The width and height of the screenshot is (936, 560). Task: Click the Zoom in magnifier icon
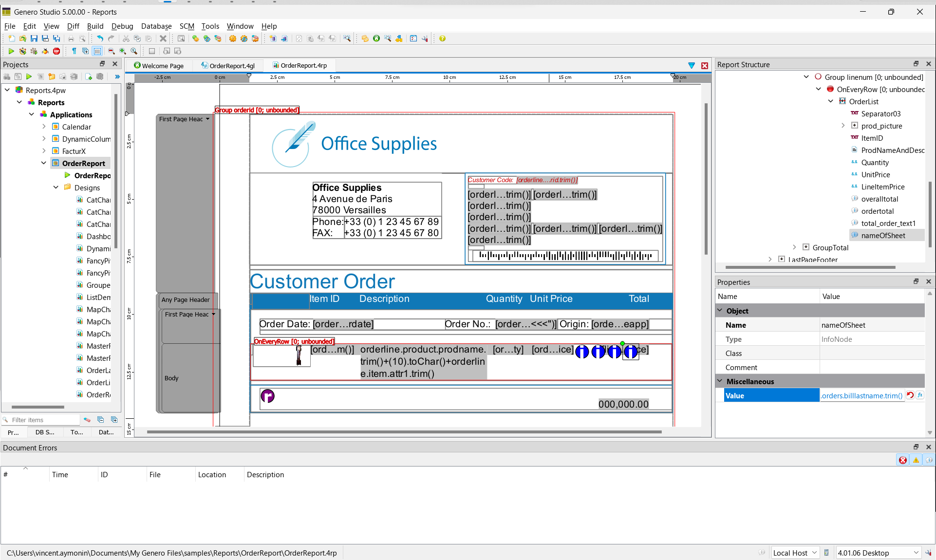(x=123, y=51)
